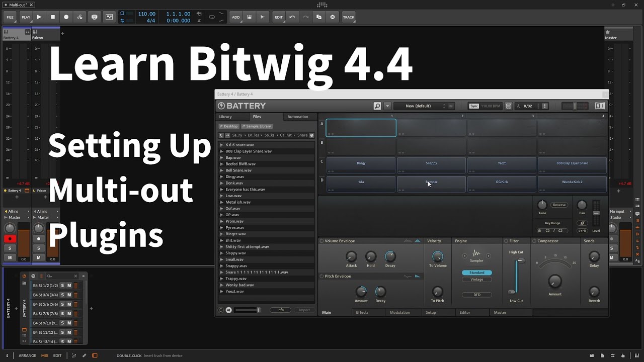This screenshot has width=644, height=362.
Task: Click the Battery warning exclamation icon
Action: (x=544, y=106)
